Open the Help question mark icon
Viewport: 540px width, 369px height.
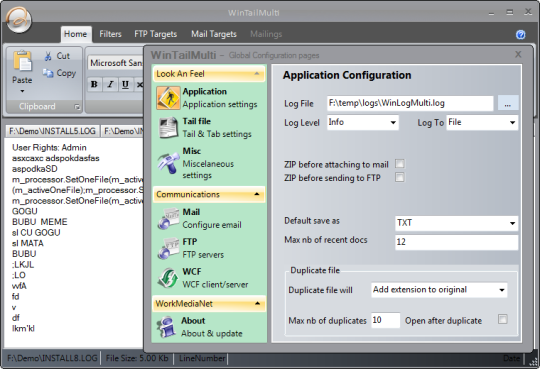pos(520,34)
